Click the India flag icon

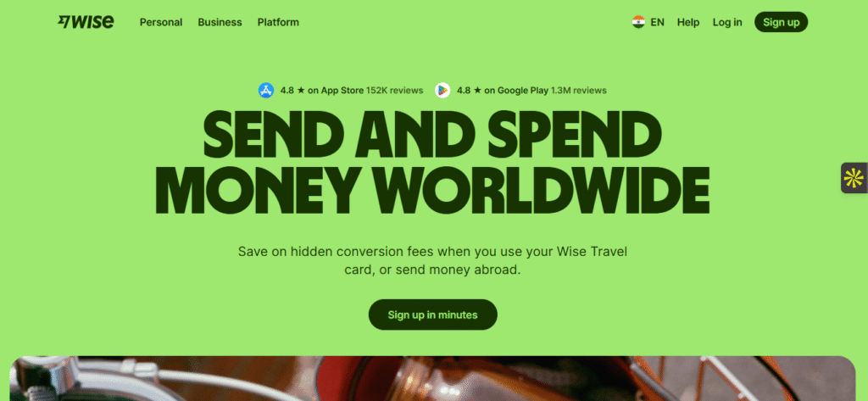[x=638, y=22]
